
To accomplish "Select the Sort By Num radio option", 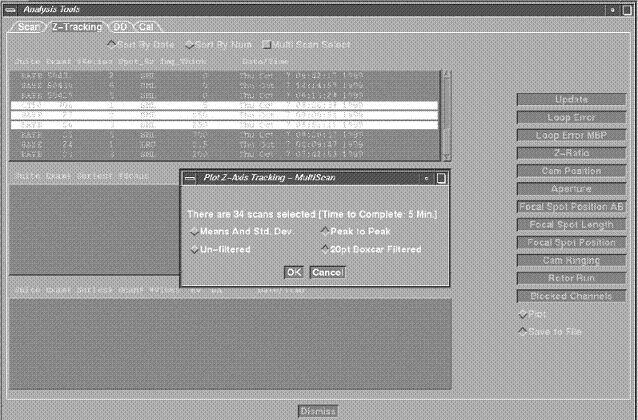I will [x=185, y=45].
